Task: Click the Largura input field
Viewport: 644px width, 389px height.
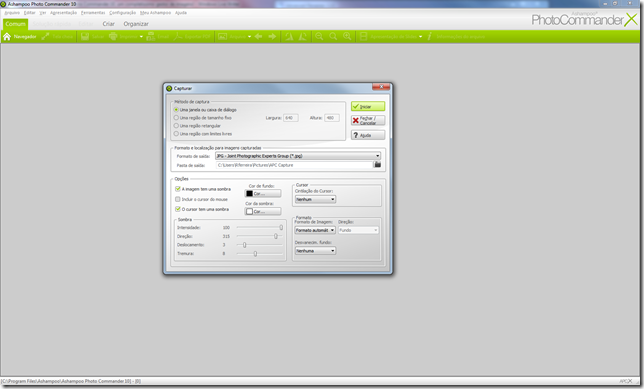Action: 290,118
